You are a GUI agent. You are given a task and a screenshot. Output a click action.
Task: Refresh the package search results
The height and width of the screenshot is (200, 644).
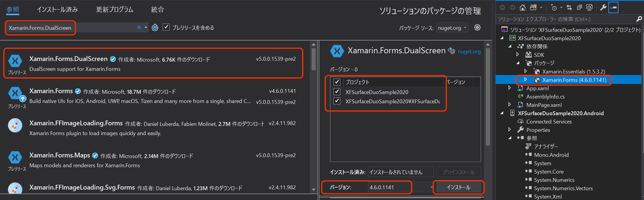point(155,27)
